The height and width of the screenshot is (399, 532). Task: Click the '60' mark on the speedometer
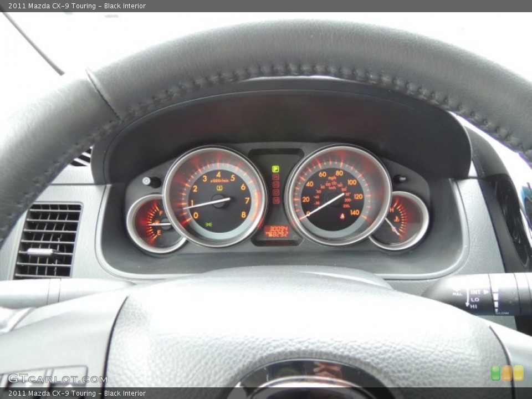pos(323,174)
